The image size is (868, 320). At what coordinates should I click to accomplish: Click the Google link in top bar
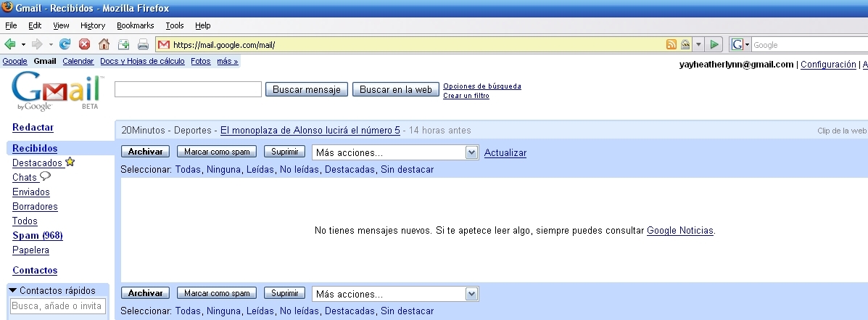click(x=15, y=62)
